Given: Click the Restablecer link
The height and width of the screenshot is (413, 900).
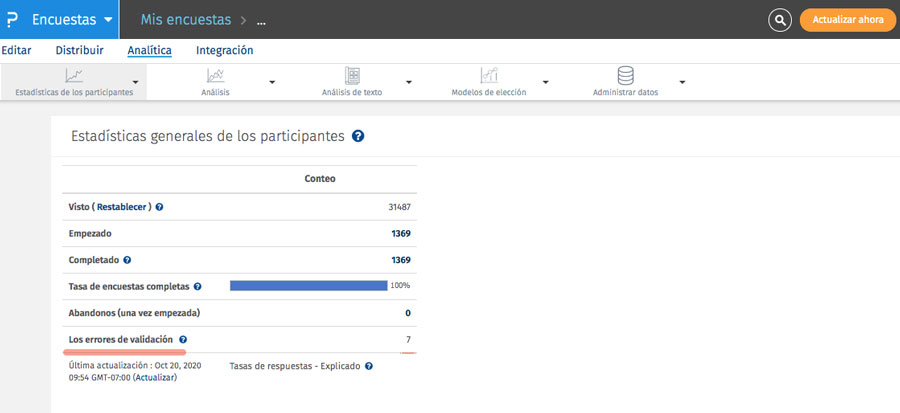Looking at the screenshot, I should coord(123,207).
